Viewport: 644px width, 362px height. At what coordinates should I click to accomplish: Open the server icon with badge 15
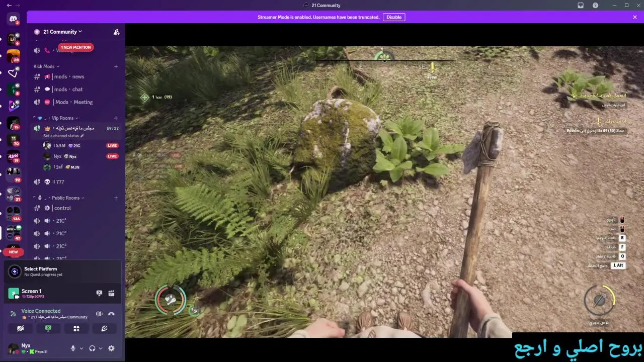coord(14,122)
